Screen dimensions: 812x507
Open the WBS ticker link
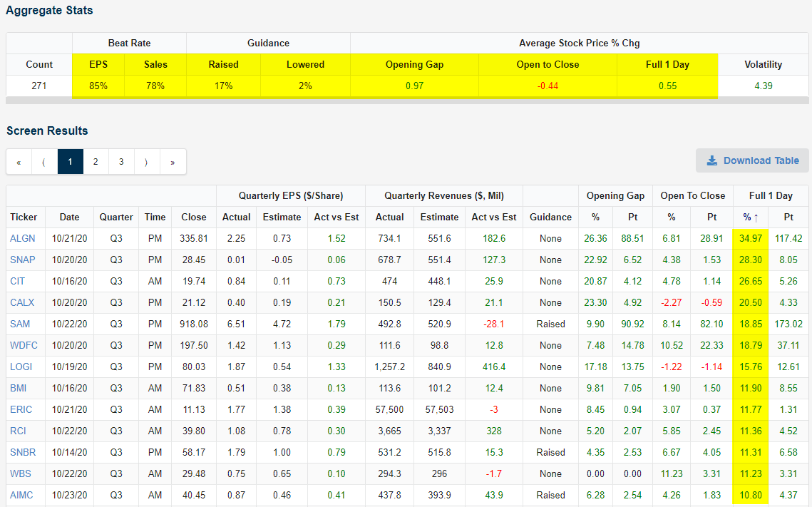20,473
